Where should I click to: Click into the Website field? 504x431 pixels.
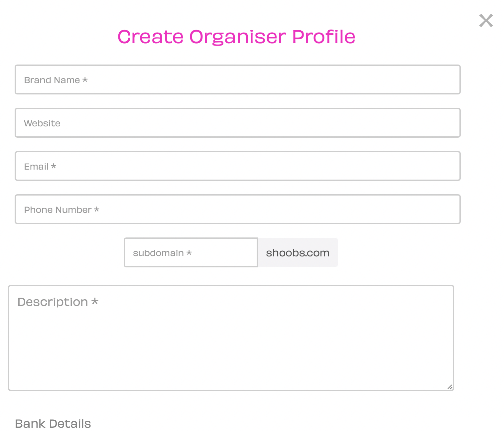[238, 123]
